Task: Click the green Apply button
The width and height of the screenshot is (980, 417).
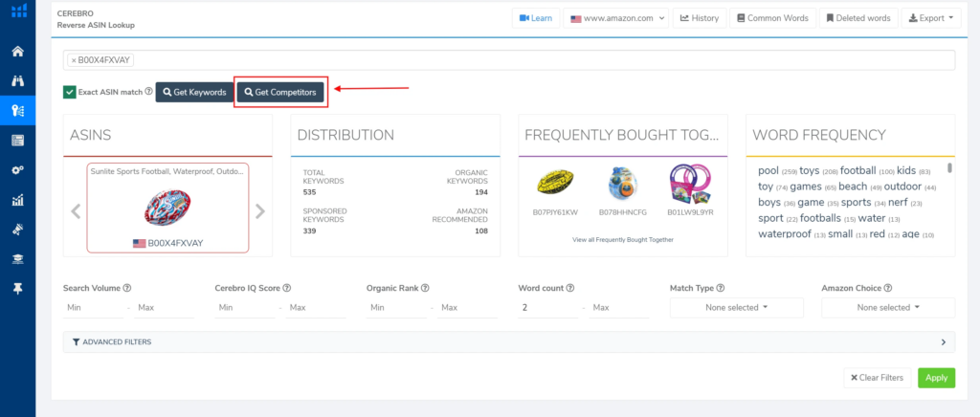Action: point(936,378)
